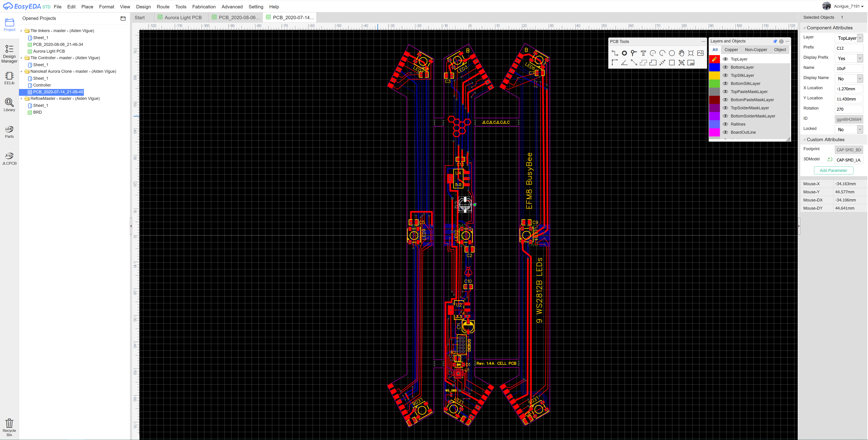Select the Text tool in PCB Tools
This screenshot has height=440, width=868.
[643, 53]
